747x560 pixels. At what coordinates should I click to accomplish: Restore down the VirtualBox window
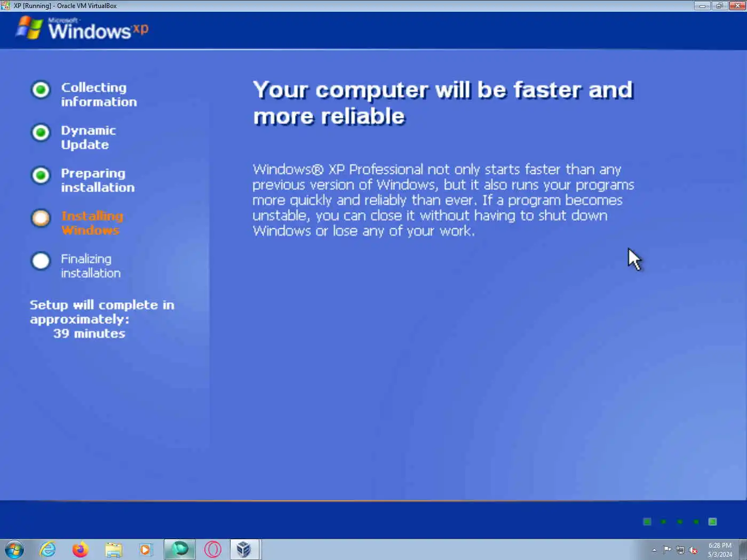(719, 5)
